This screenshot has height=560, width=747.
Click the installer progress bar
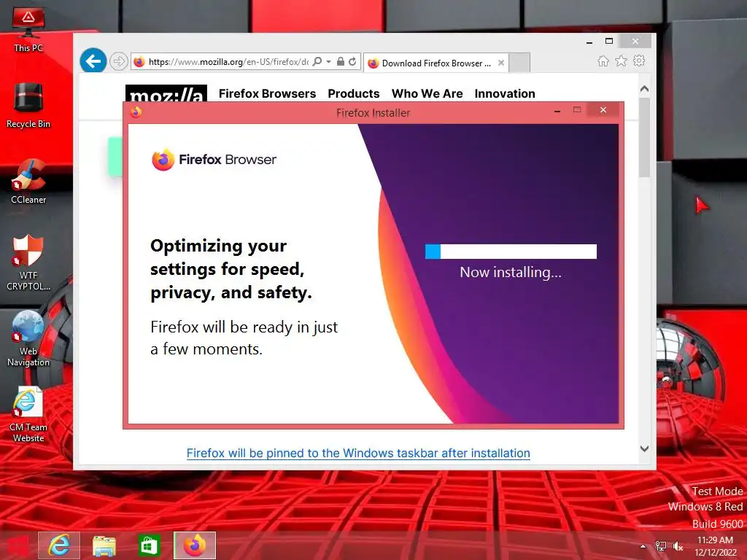tap(511, 252)
